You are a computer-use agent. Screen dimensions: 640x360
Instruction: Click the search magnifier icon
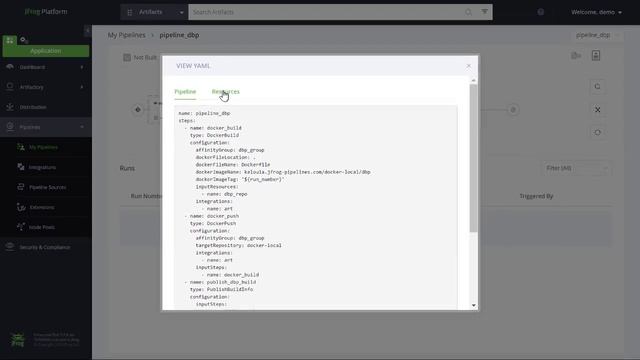pos(468,12)
